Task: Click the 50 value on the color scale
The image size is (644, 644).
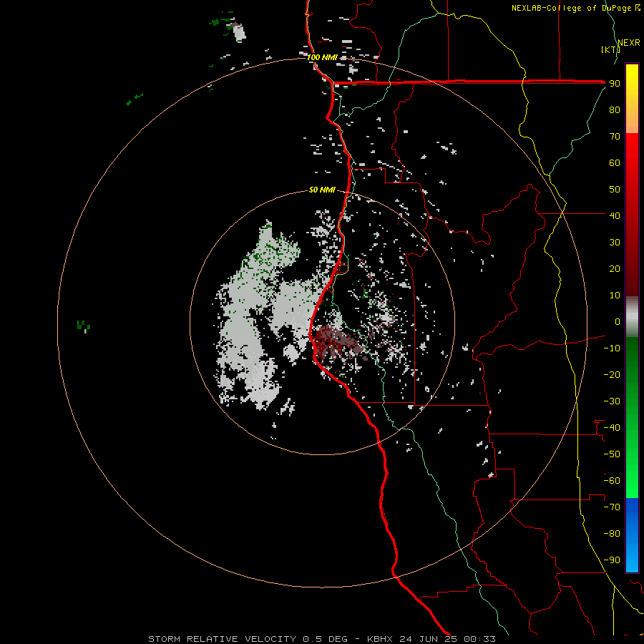Action: (615, 190)
